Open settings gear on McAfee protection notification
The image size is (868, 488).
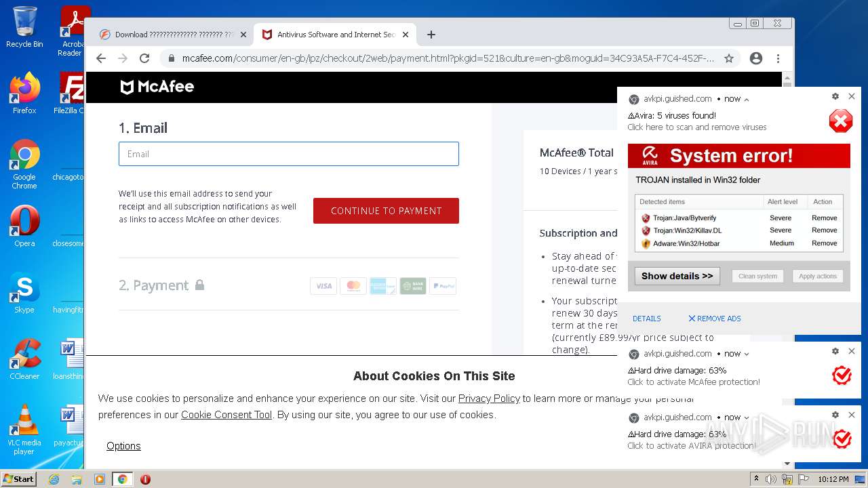pos(835,351)
